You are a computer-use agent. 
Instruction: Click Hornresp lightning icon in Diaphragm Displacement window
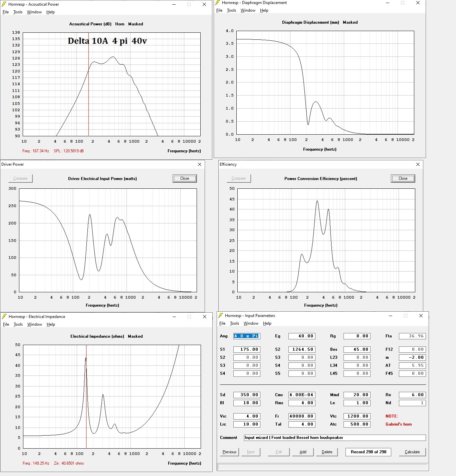pos(218,3)
